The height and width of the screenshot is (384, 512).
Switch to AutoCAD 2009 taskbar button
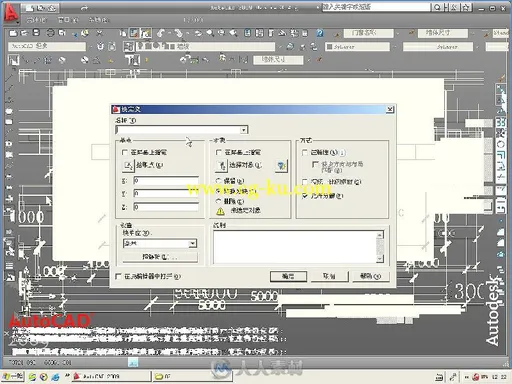pyautogui.click(x=111, y=376)
